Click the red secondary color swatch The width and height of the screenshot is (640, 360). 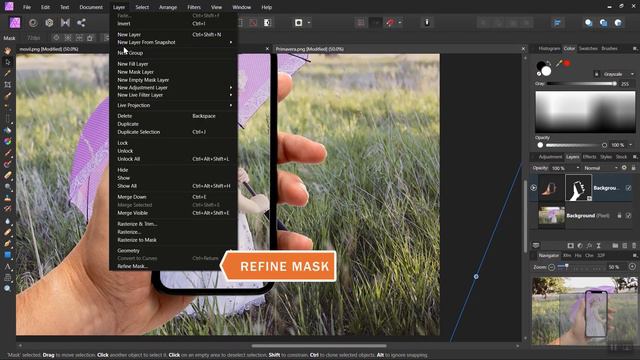[567, 63]
